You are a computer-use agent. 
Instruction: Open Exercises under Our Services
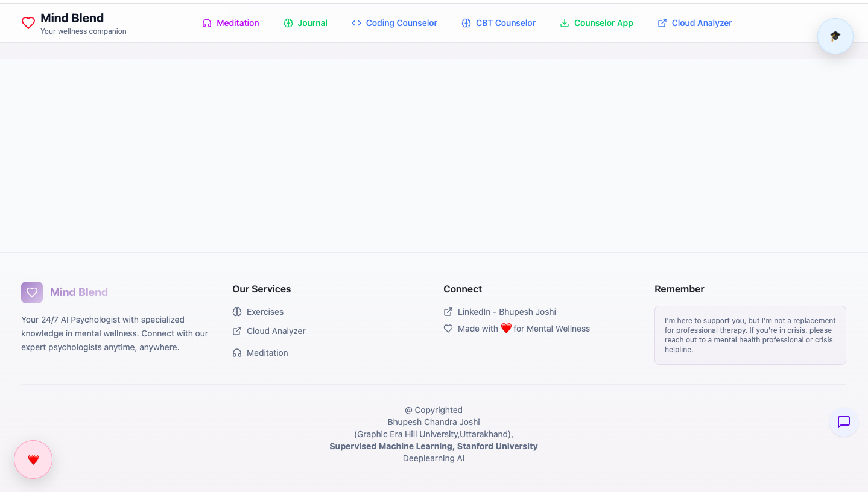(x=258, y=312)
